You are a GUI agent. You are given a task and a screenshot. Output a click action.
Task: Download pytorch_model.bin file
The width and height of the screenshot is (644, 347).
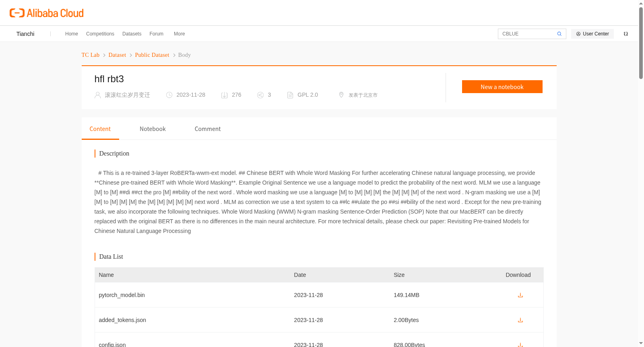click(x=520, y=295)
